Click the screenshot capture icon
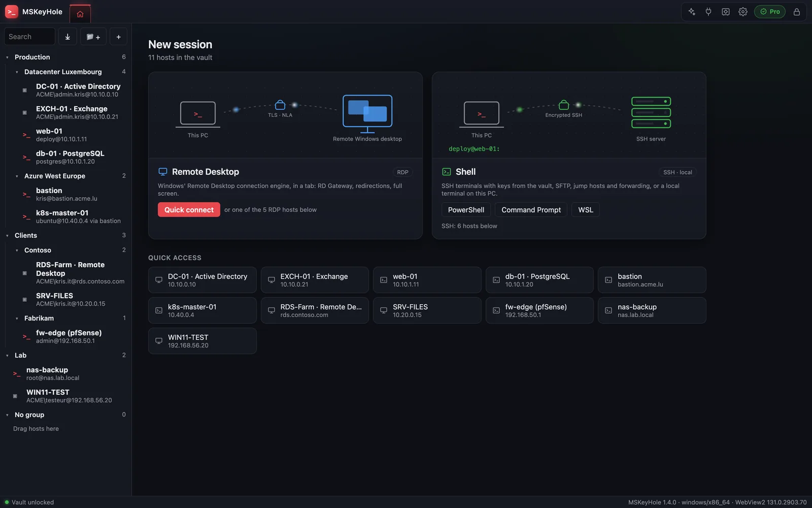The height and width of the screenshot is (508, 812). (726, 12)
